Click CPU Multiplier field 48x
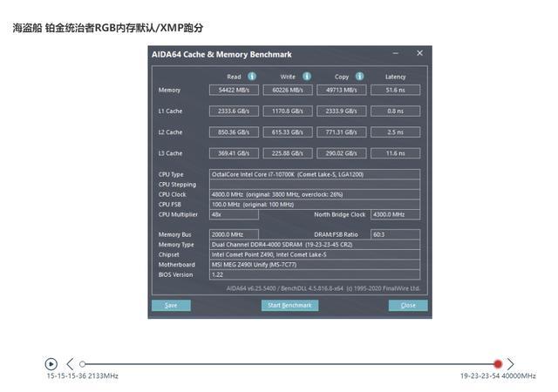Screen dimensions: 558x392 tap(234, 214)
